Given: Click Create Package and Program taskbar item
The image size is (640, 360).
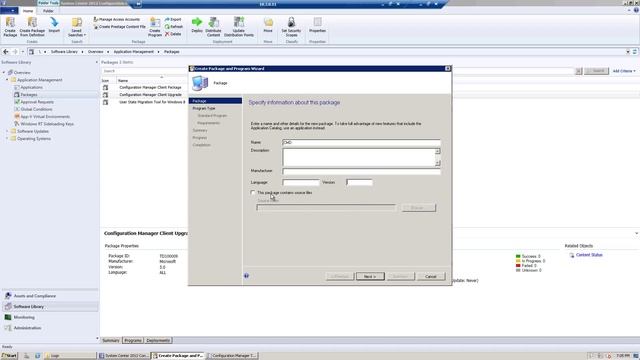Looking at the screenshot, I should pyautogui.click(x=178, y=356).
